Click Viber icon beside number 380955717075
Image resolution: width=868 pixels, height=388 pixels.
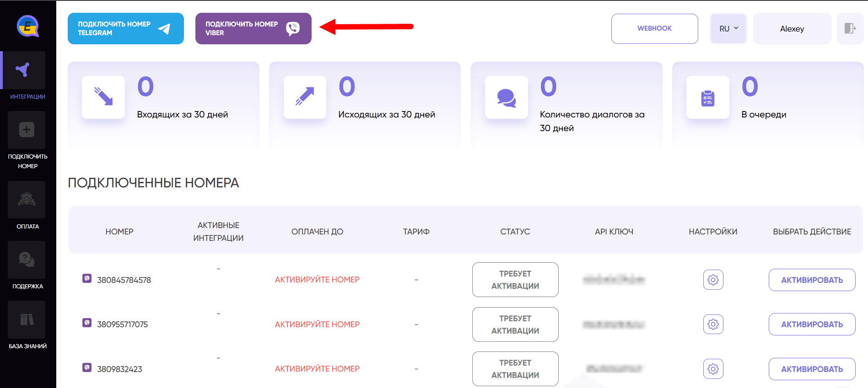pyautogui.click(x=87, y=323)
